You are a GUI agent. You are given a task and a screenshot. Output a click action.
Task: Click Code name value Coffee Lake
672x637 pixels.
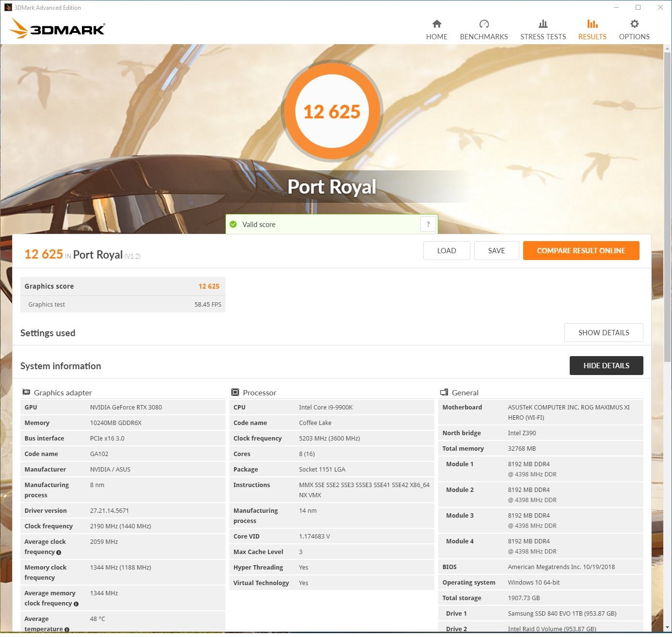point(315,423)
